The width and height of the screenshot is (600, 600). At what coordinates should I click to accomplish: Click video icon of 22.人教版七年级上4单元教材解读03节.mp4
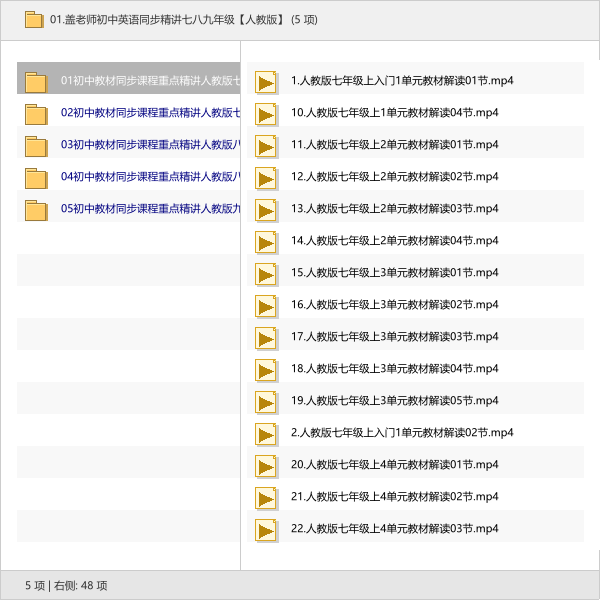pyautogui.click(x=266, y=530)
